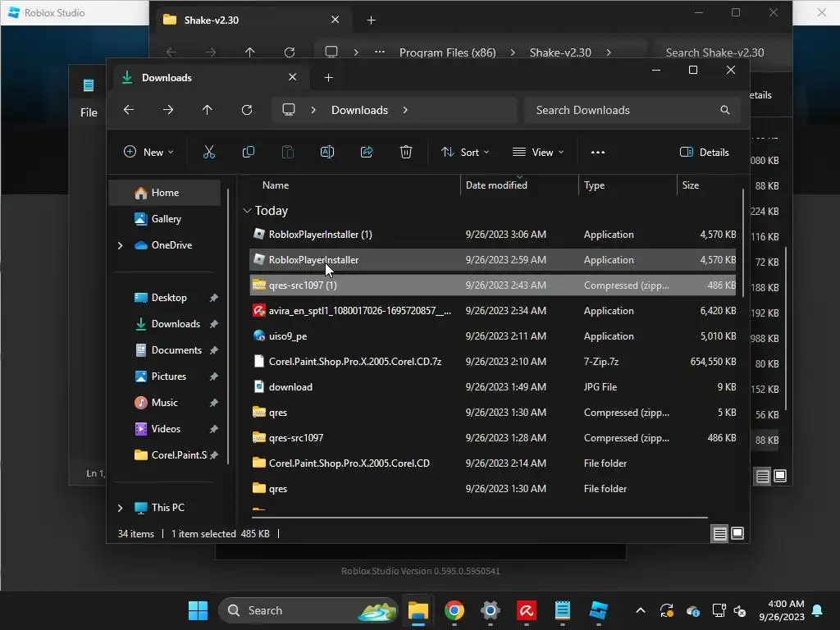Click the Rename icon in toolbar
Image resolution: width=840 pixels, height=630 pixels.
[327, 152]
